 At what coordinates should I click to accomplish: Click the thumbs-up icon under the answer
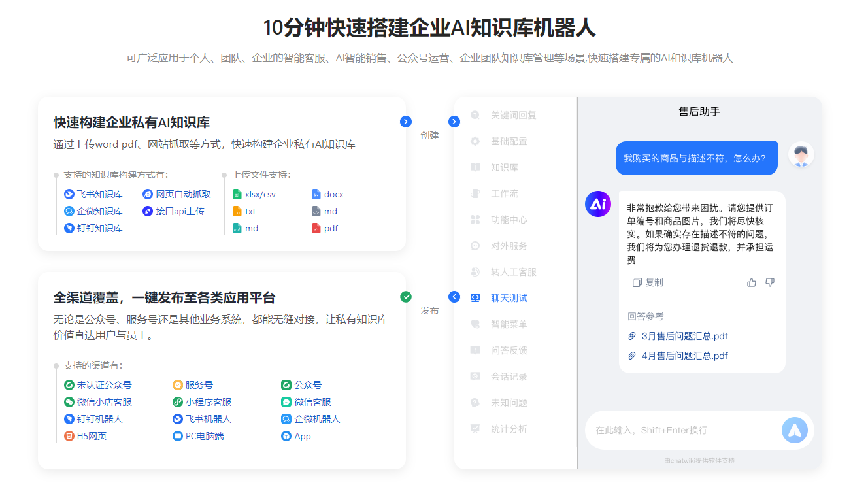click(752, 282)
